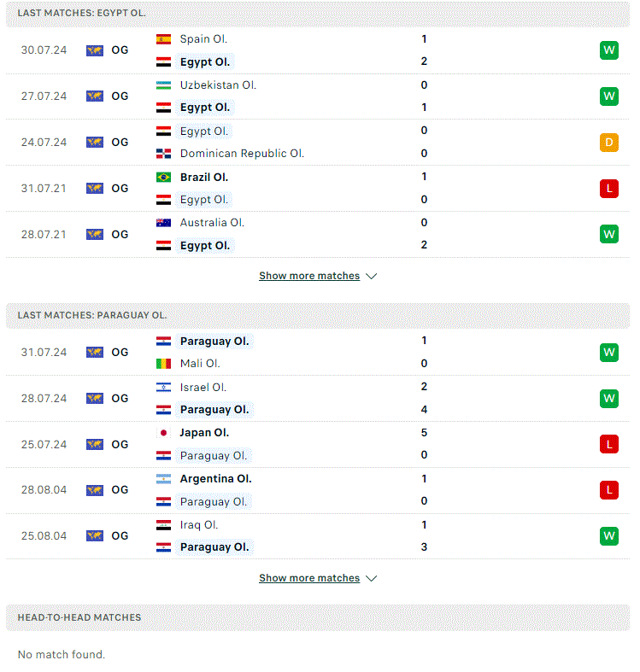Screen dimensions: 640x672
Task: Click the Australia Ol. flag icon
Action: tap(163, 223)
